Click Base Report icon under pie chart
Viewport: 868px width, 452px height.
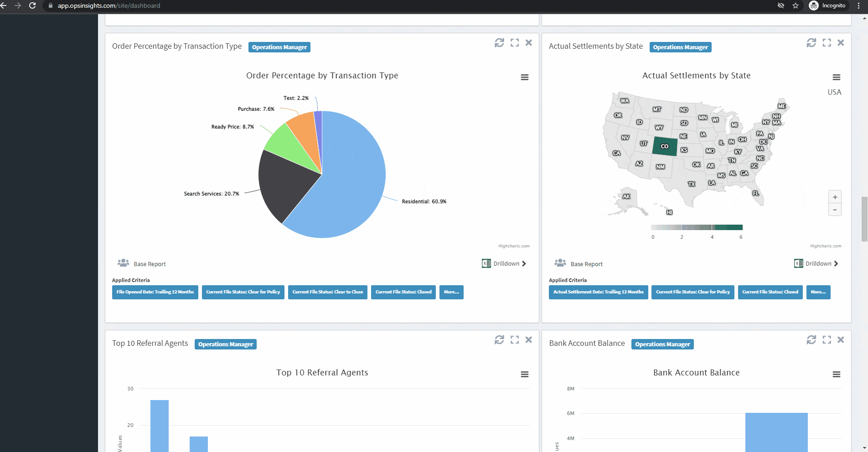tap(123, 263)
